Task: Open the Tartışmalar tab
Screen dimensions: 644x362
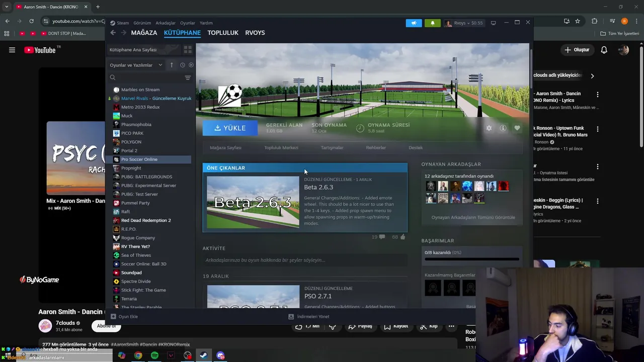Action: (332, 148)
